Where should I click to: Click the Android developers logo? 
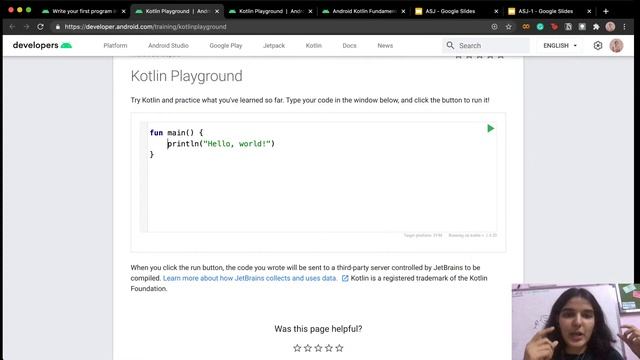point(42,45)
